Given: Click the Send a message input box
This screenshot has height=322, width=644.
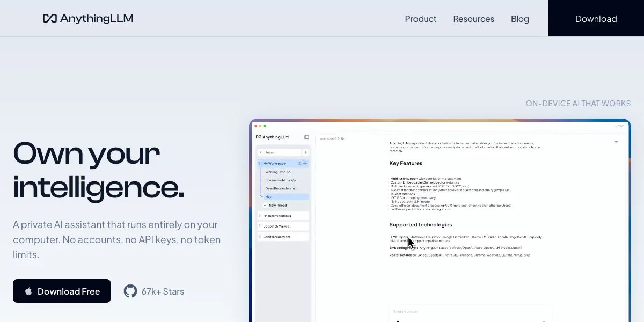Looking at the screenshot, I should pyautogui.click(x=471, y=314).
